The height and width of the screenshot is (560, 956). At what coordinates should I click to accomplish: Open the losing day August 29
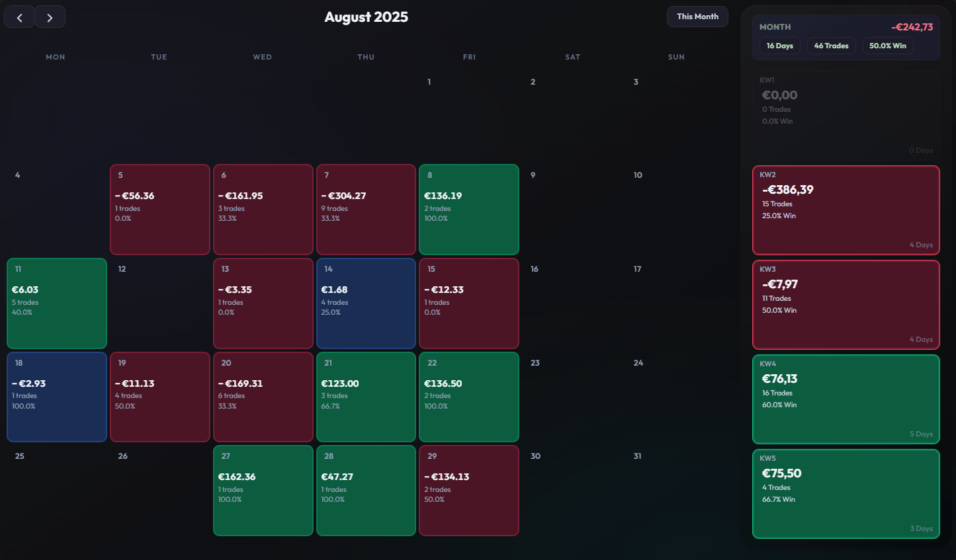[x=468, y=490]
